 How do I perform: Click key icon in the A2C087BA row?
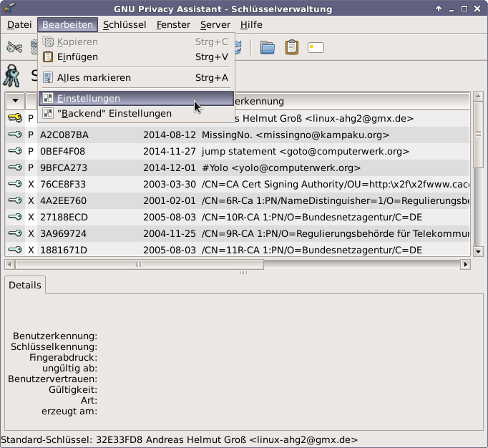(15, 135)
